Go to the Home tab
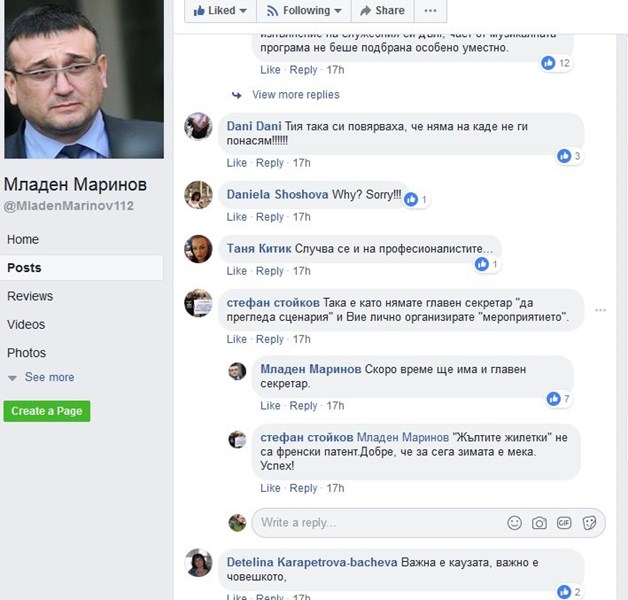 click(x=23, y=240)
